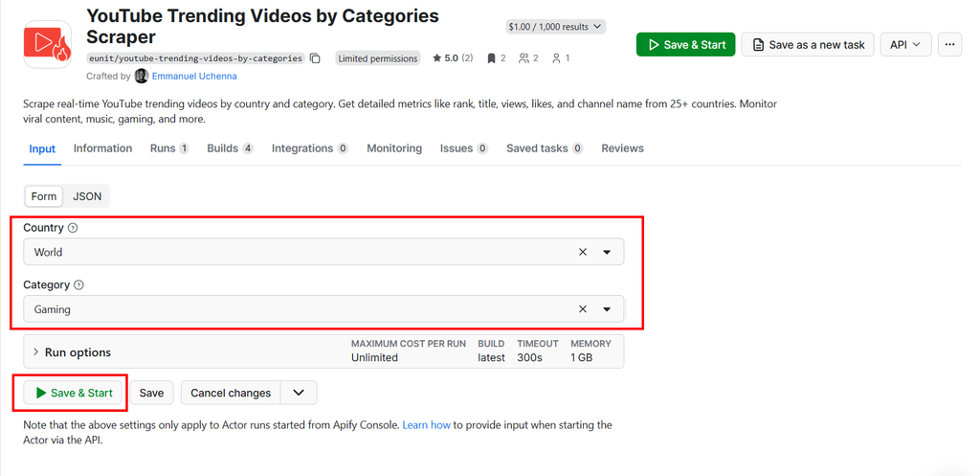
Task: Click the Limited permissions badge
Action: [377, 58]
